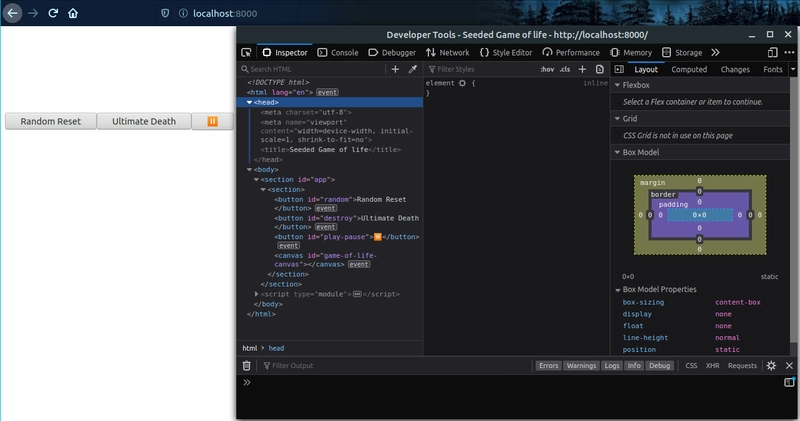
Task: Toggle the Warnings console filter
Action: click(x=581, y=366)
